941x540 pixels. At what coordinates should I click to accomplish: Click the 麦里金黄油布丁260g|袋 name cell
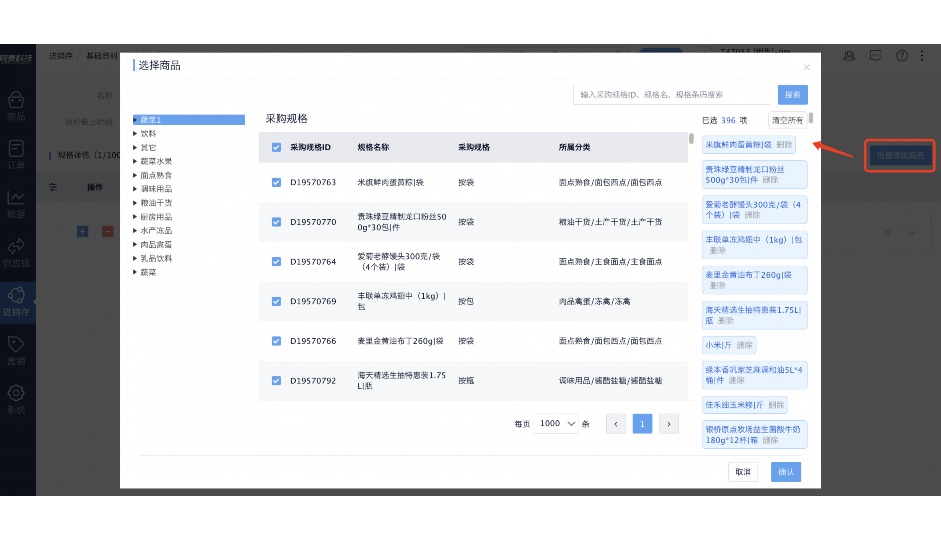400,341
